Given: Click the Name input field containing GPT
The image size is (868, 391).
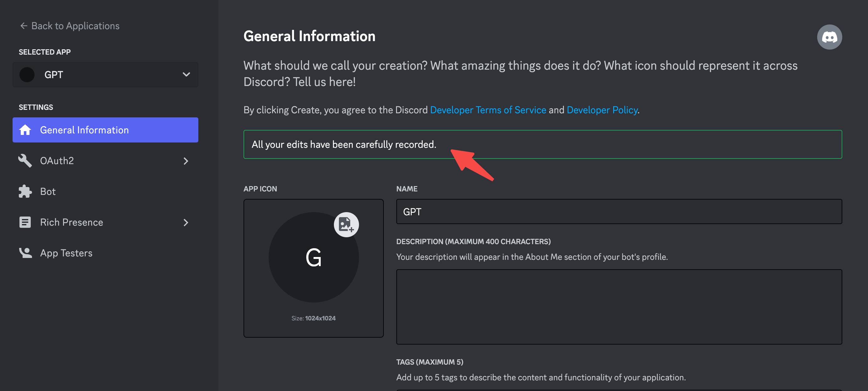Looking at the screenshot, I should pos(619,212).
